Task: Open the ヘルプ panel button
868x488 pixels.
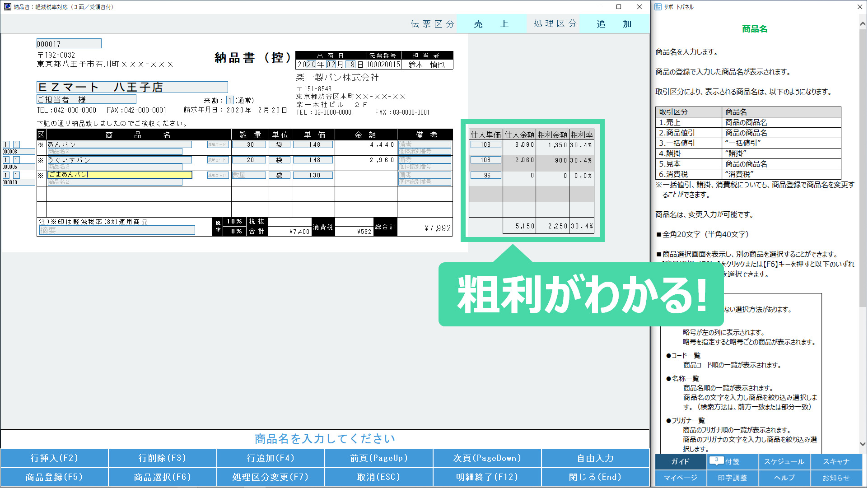Action: click(x=784, y=478)
